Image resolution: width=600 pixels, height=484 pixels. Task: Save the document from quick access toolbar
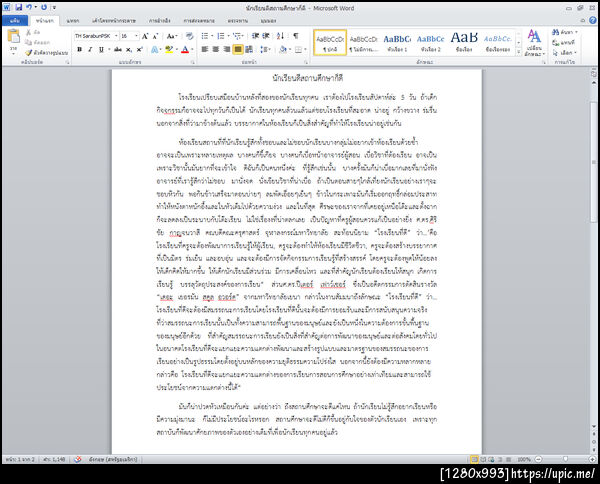tap(18, 7)
